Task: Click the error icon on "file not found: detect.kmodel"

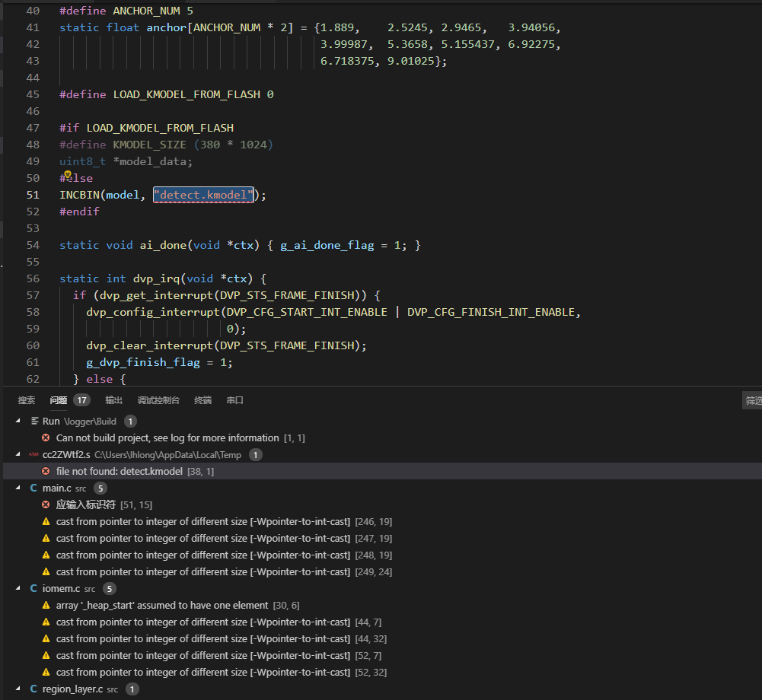Action: coord(46,471)
